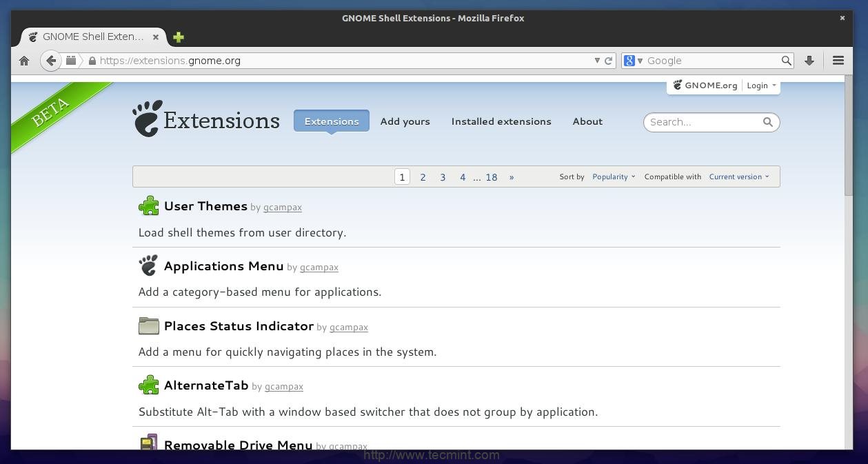Click the GNOME foot Extensions logo

[206, 120]
